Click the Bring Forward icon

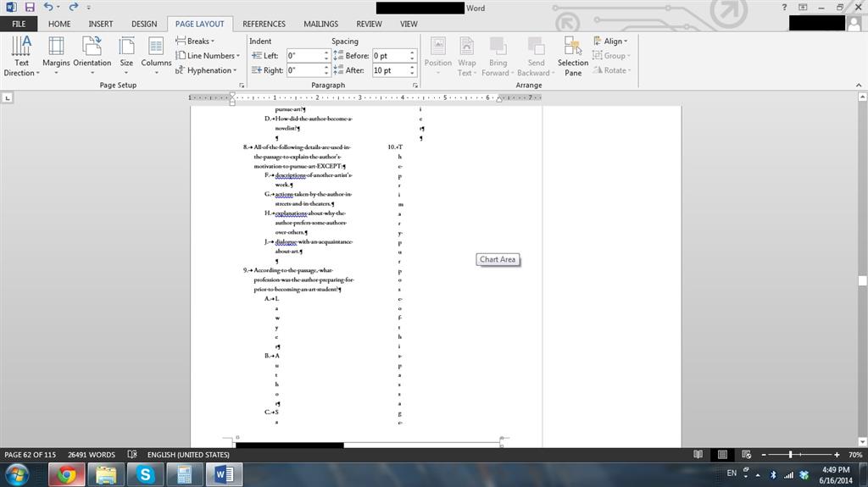[498, 47]
